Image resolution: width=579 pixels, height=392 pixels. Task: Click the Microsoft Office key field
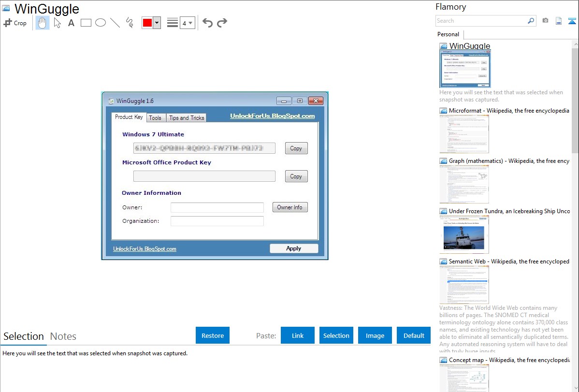click(x=204, y=176)
